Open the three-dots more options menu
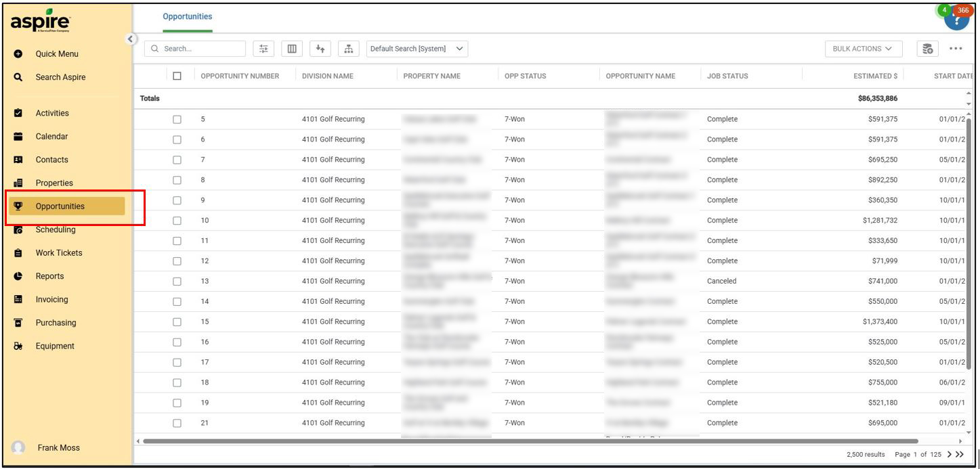The width and height of the screenshot is (980, 469). [x=956, y=49]
